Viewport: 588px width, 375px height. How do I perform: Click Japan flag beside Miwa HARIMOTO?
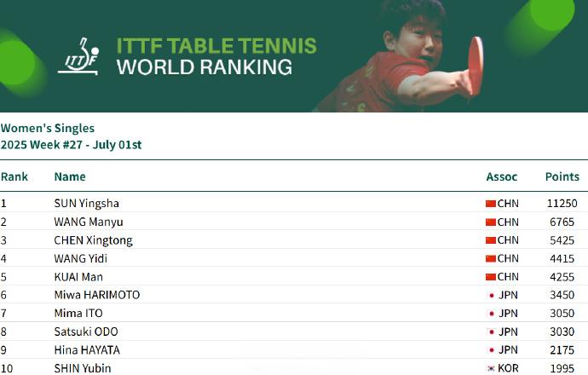click(x=491, y=296)
